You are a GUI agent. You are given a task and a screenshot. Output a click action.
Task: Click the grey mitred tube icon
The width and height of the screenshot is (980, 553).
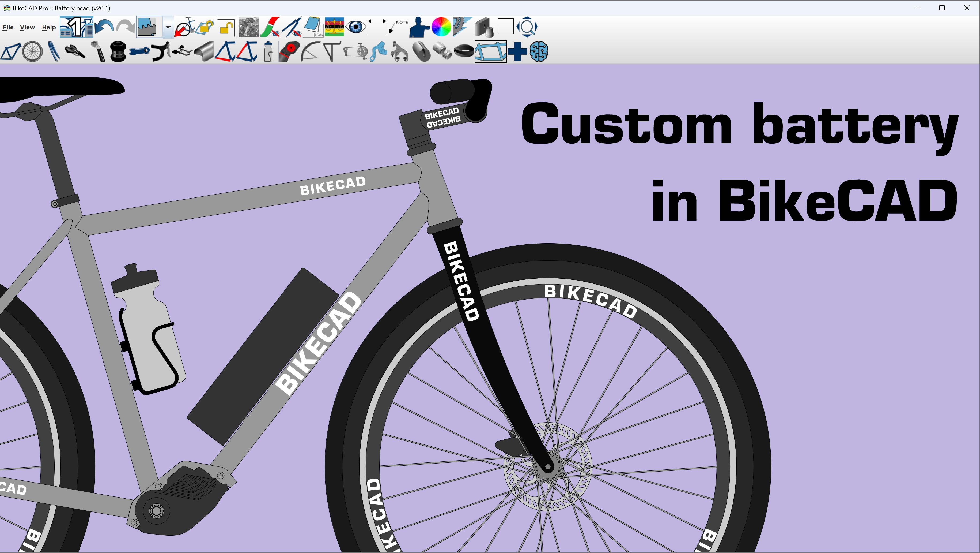(x=421, y=51)
